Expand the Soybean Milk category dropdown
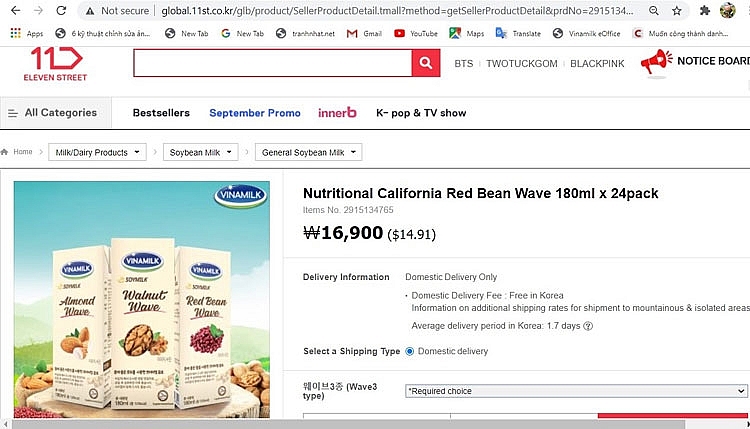This screenshot has height=429, width=750. [200, 152]
